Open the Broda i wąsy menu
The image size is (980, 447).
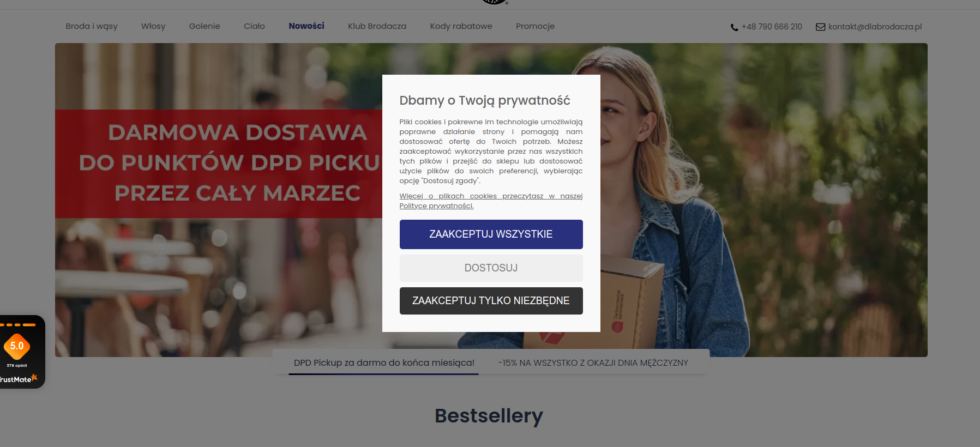pyautogui.click(x=92, y=26)
